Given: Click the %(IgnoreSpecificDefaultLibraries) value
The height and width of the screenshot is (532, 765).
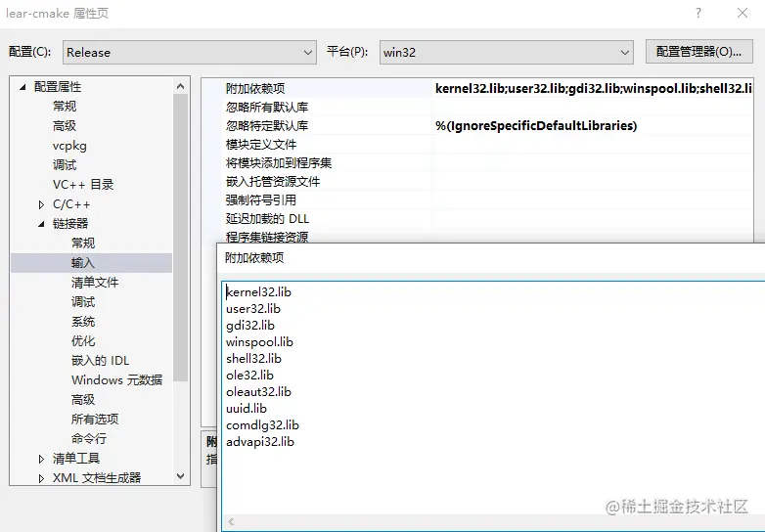Looking at the screenshot, I should pos(536,126).
